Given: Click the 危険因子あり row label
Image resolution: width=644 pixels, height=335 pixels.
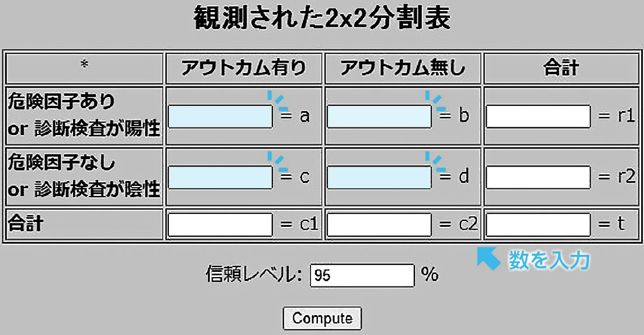Looking at the screenshot, I should 61,101.
